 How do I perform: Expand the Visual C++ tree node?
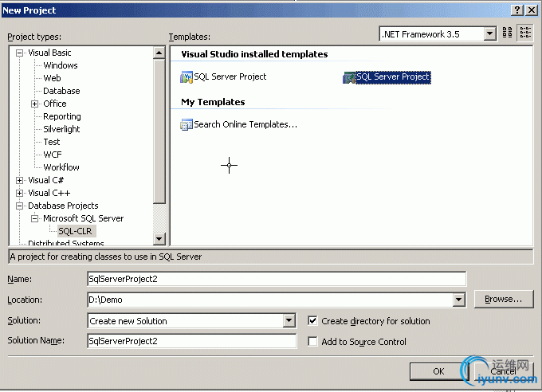coord(20,194)
